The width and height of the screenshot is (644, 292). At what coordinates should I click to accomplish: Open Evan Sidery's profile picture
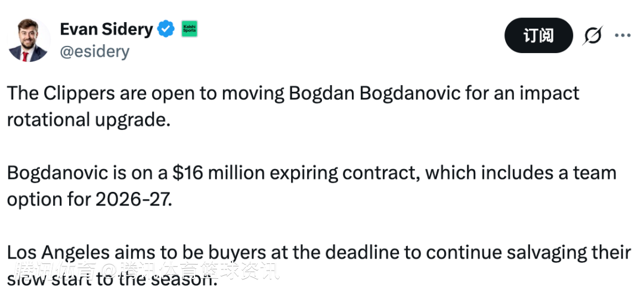(x=27, y=40)
